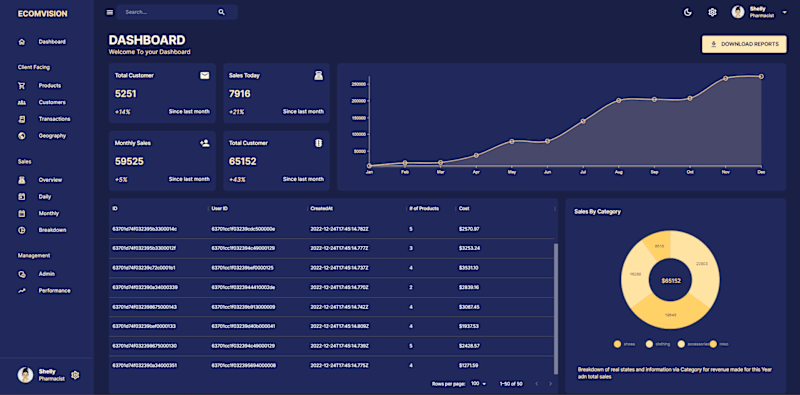Toggle dark mode with the moon icon

click(x=688, y=12)
